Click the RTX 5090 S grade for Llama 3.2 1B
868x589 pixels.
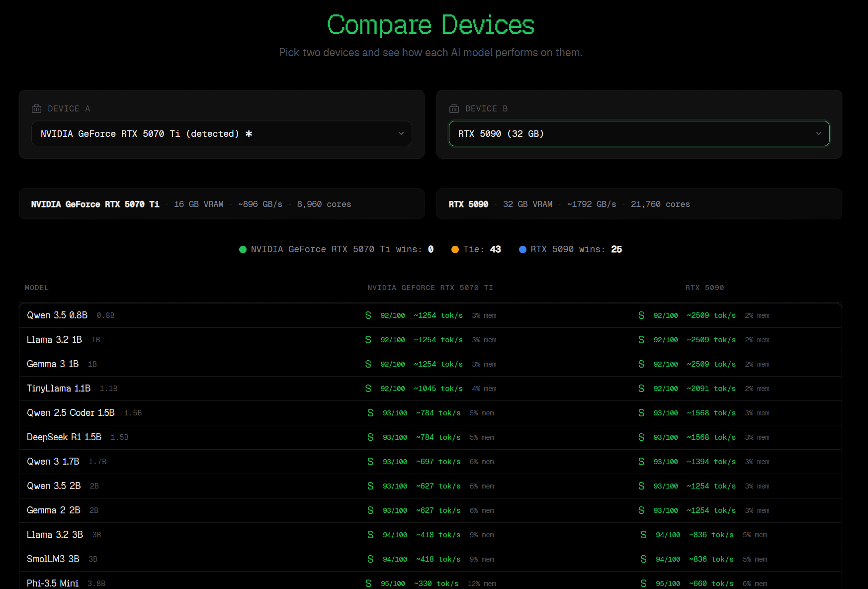tap(641, 340)
